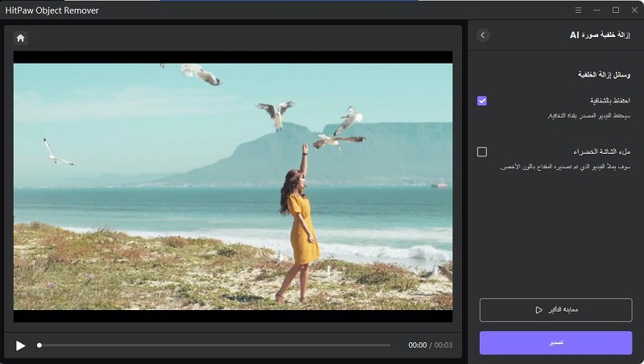The image size is (644, 364).
Task: Click the 00:00 / 00:03 time display
Action: [x=431, y=345]
